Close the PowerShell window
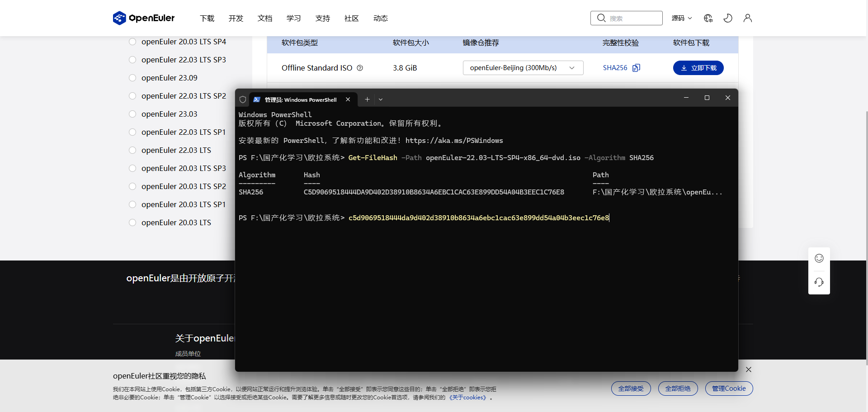The height and width of the screenshot is (412, 868). coord(728,98)
